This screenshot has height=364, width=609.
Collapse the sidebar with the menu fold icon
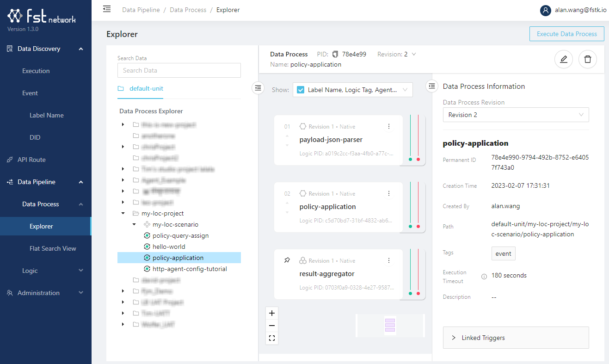click(107, 9)
